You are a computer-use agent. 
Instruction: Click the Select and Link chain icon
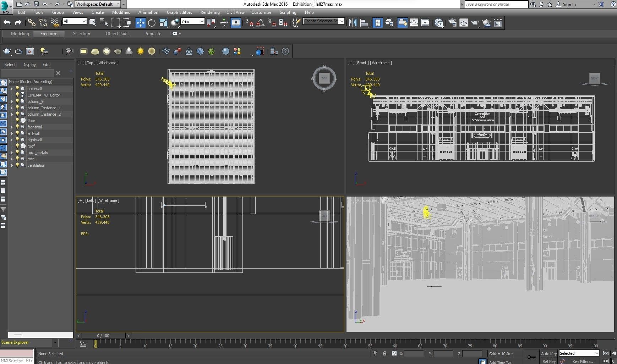point(32,23)
